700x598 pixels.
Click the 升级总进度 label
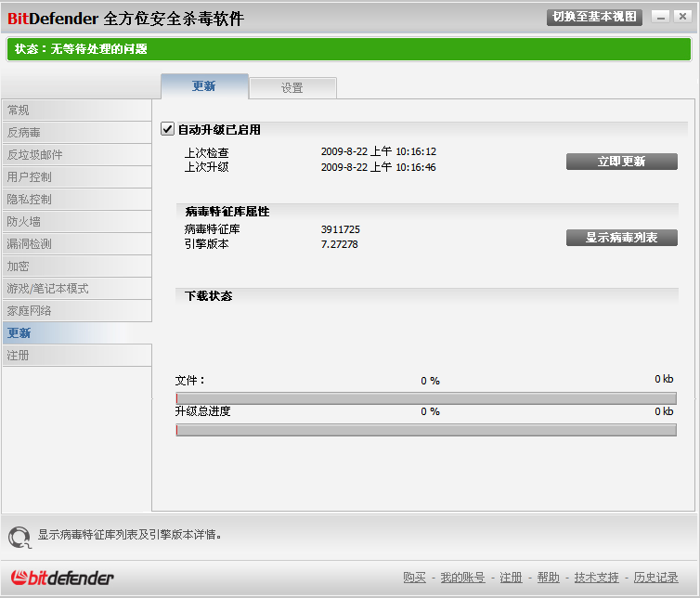(x=202, y=410)
